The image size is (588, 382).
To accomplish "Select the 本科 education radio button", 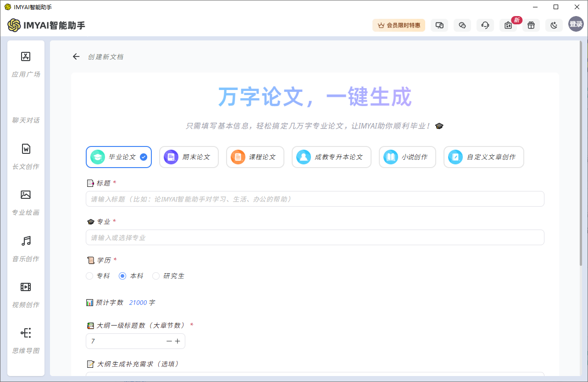I will coord(122,276).
